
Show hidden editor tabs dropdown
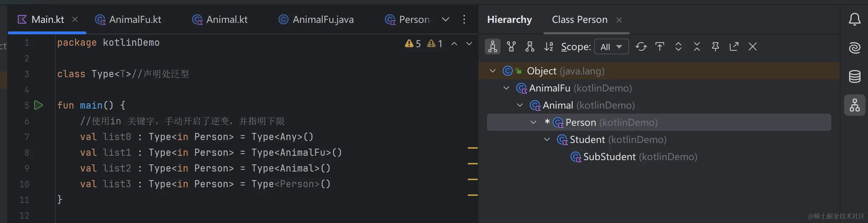click(446, 19)
